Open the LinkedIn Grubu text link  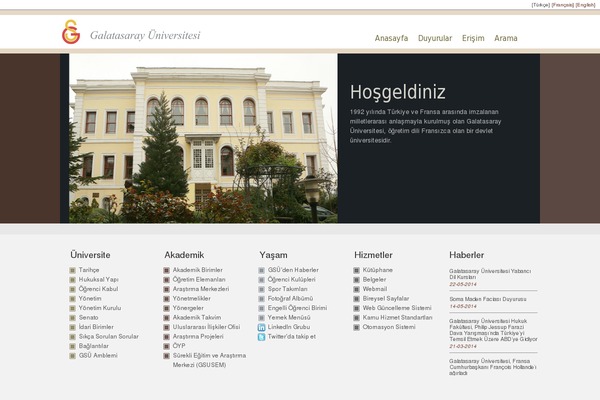coord(289,327)
